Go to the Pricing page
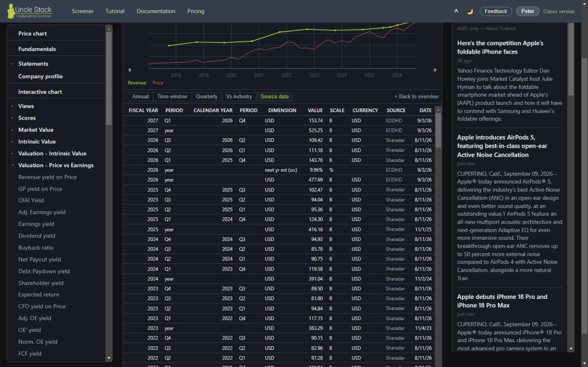This screenshot has width=588, height=367. (196, 11)
